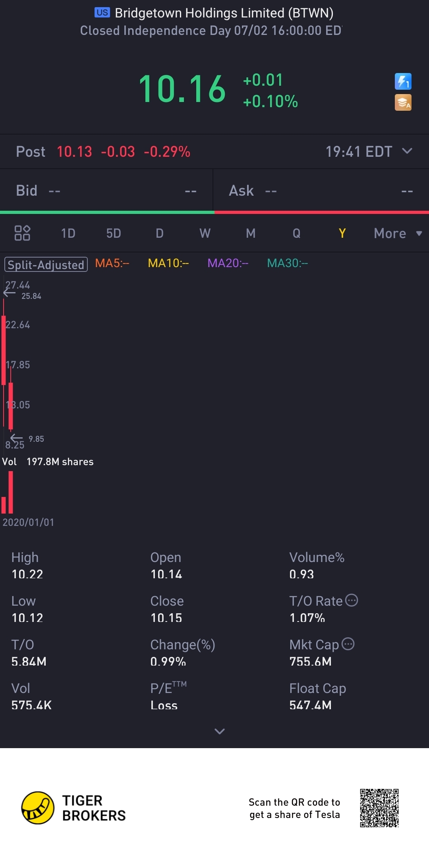Tap the Volume% 0.93 value
Screen dimensions: 429x868
coord(302,574)
